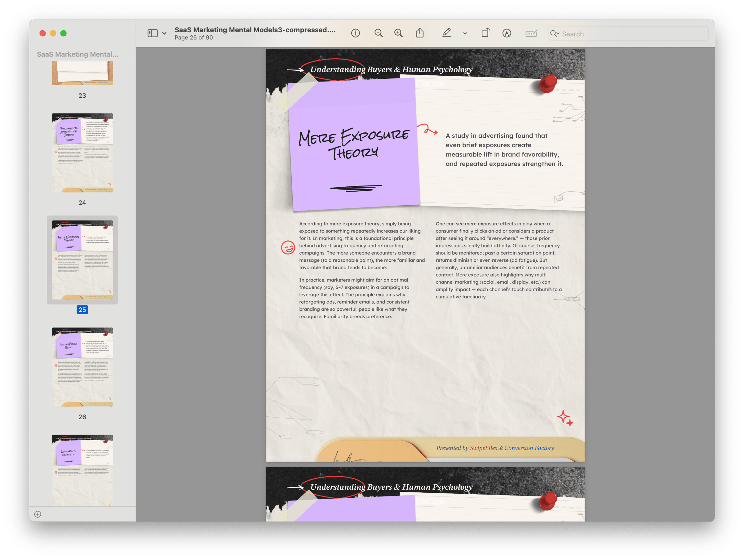Select the Highlight pen tool
744x560 pixels.
click(x=447, y=33)
